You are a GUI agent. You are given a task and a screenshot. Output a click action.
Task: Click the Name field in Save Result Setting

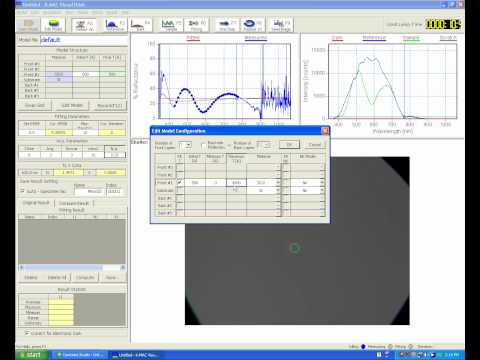point(89,191)
